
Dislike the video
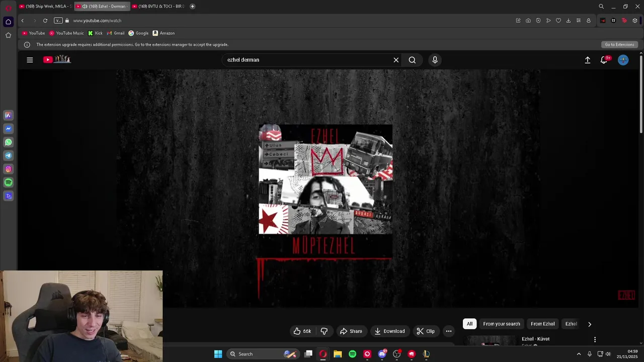[324, 331]
